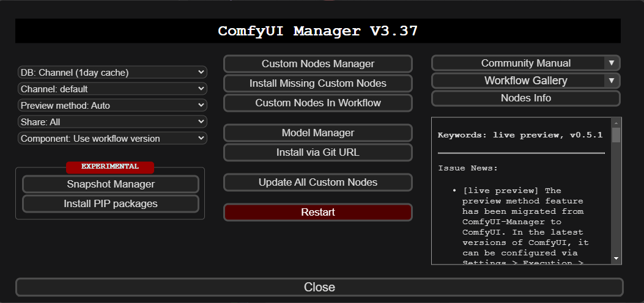Open Custom Nodes In Workflow
This screenshot has height=303, width=644.
pos(318,103)
